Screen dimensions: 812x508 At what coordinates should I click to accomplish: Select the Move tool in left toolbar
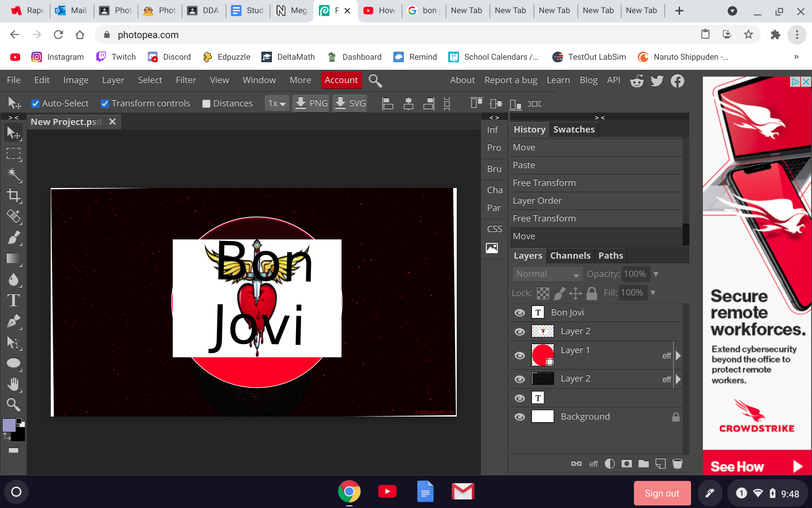(x=14, y=133)
